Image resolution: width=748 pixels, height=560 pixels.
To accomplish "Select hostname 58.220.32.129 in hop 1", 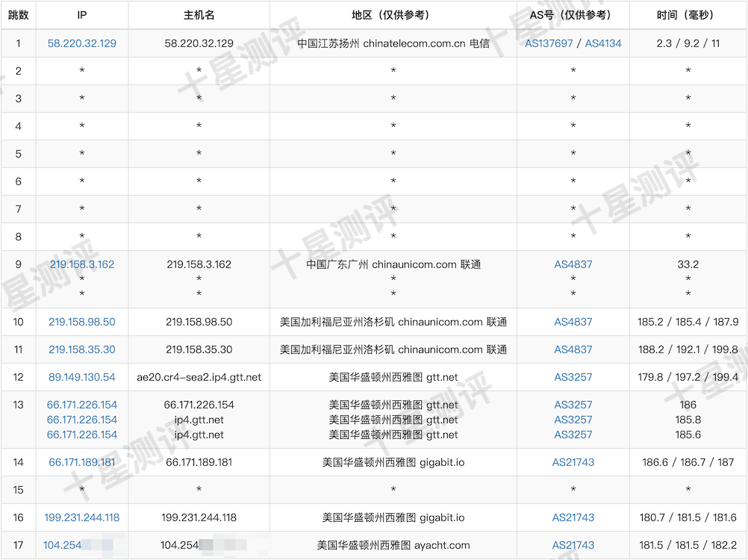I will pos(199,43).
